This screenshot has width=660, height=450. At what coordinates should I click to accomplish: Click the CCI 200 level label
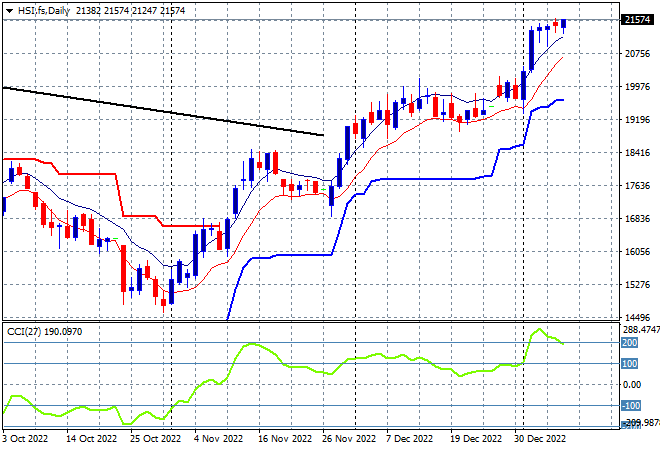tap(630, 343)
